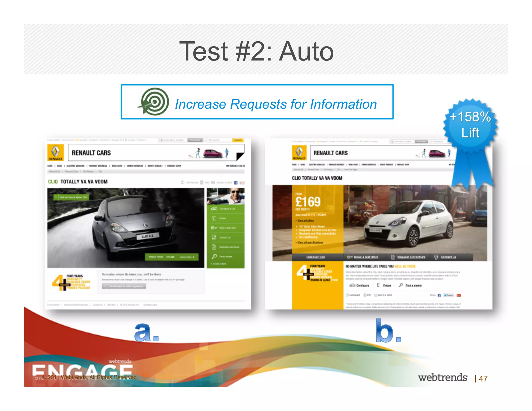Click the Request a brochure document icon in page a
The width and height of the screenshot is (532, 411).
coord(214,247)
